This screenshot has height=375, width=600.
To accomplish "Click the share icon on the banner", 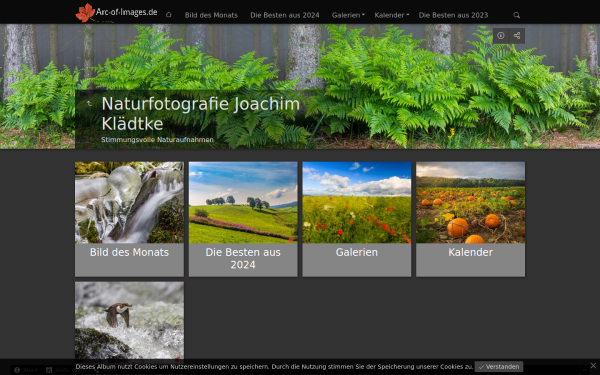I will [517, 36].
